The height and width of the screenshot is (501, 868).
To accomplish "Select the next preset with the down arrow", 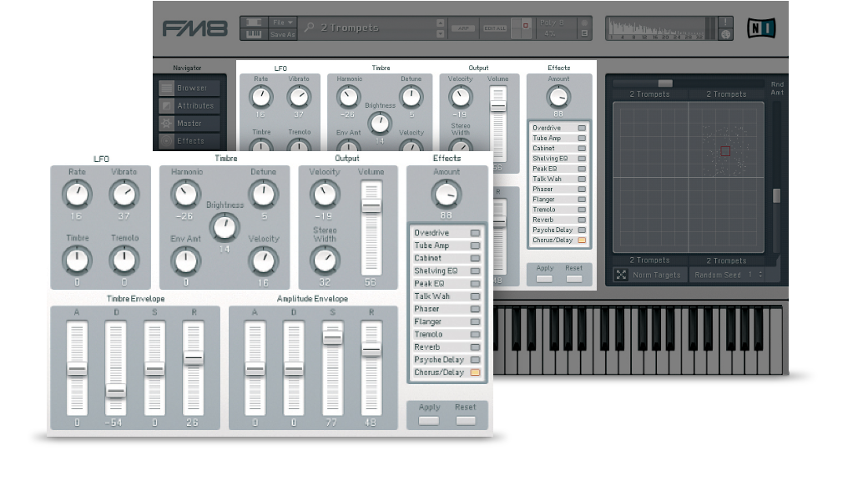I will tap(440, 33).
